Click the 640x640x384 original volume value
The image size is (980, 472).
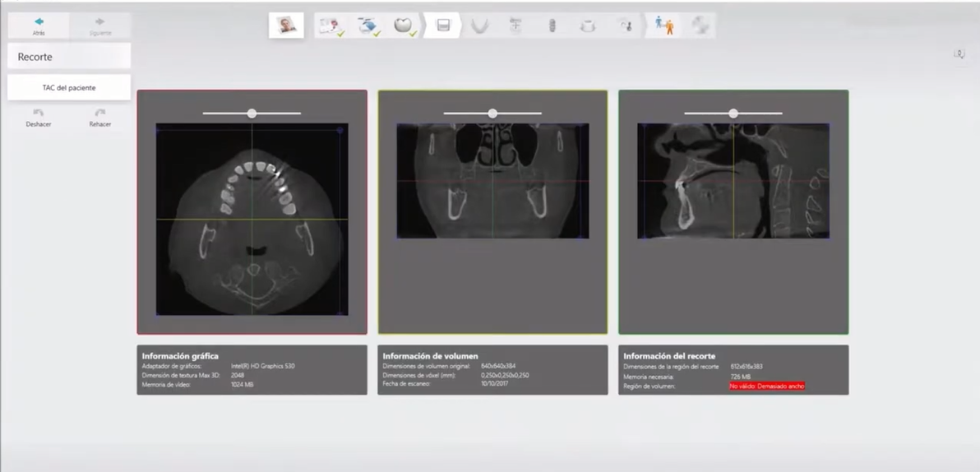[498, 366]
